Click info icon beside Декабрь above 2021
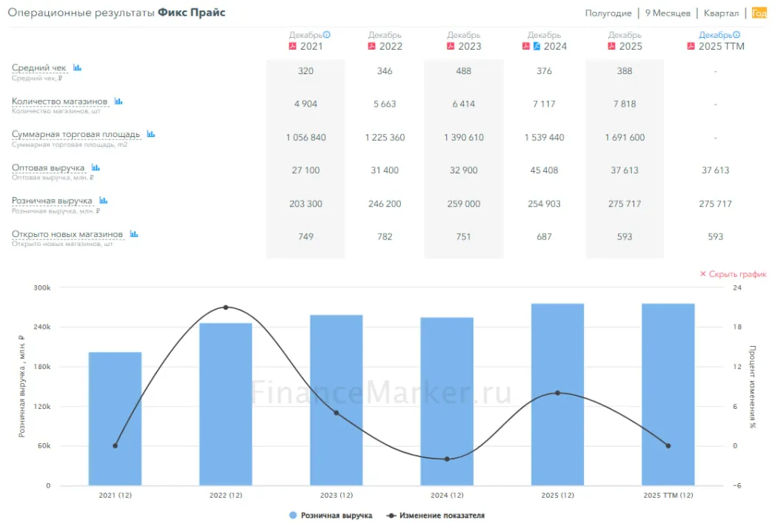 click(x=327, y=34)
